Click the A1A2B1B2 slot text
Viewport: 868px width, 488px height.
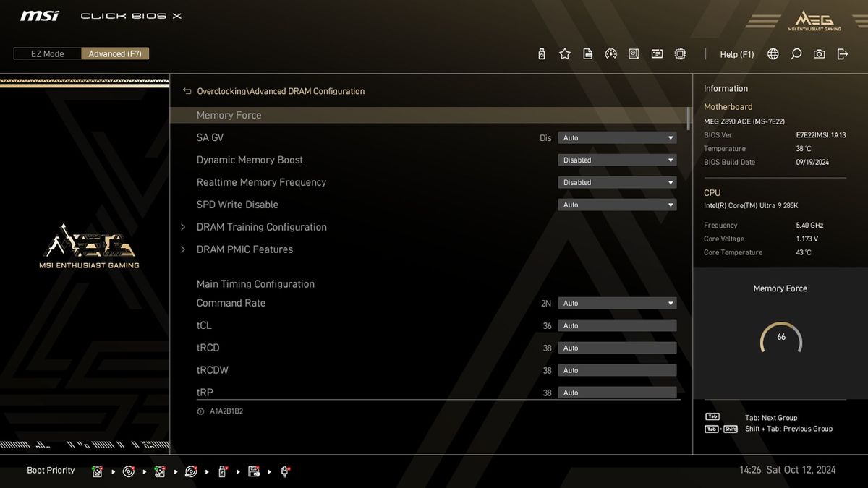coord(226,411)
